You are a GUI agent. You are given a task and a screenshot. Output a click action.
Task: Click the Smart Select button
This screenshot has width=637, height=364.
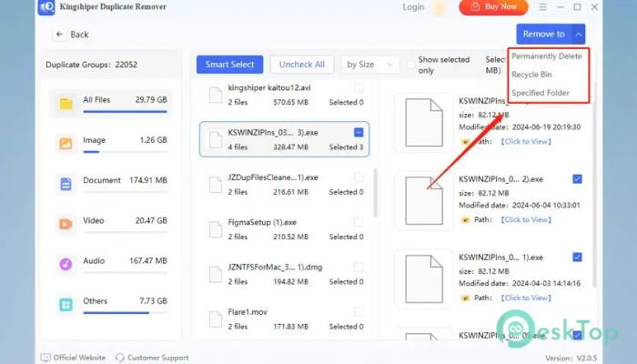tap(229, 65)
